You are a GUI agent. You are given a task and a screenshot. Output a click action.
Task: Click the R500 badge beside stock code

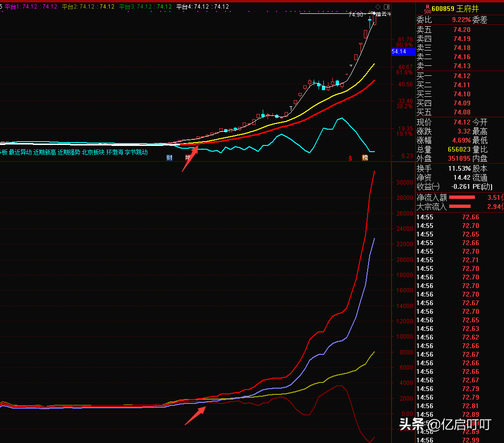427,9
